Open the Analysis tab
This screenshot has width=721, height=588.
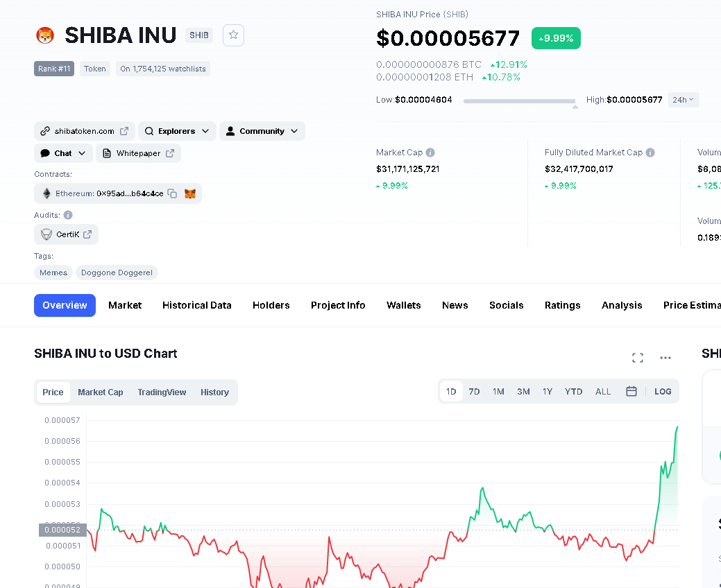[622, 305]
